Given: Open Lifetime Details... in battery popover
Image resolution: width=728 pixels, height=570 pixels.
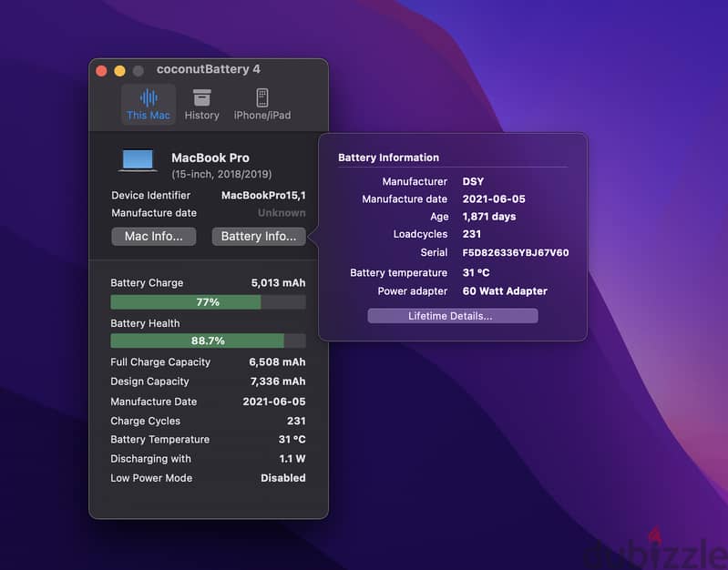Looking at the screenshot, I should pos(453,316).
